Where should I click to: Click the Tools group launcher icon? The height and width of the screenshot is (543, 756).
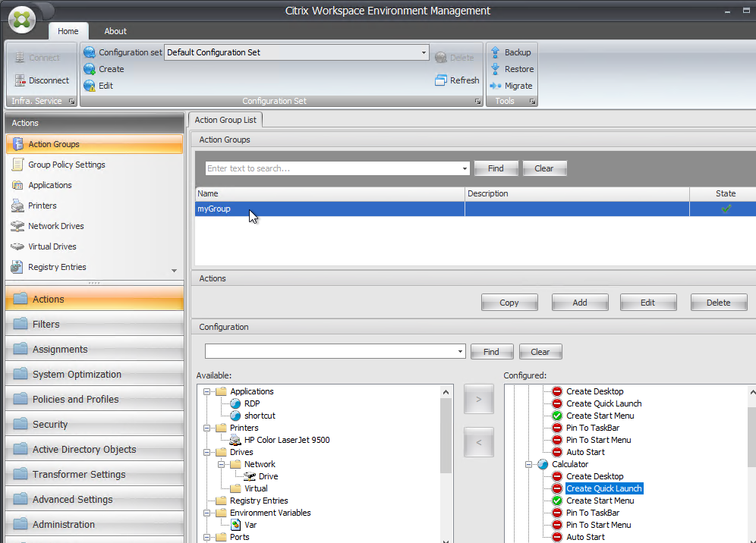click(532, 101)
